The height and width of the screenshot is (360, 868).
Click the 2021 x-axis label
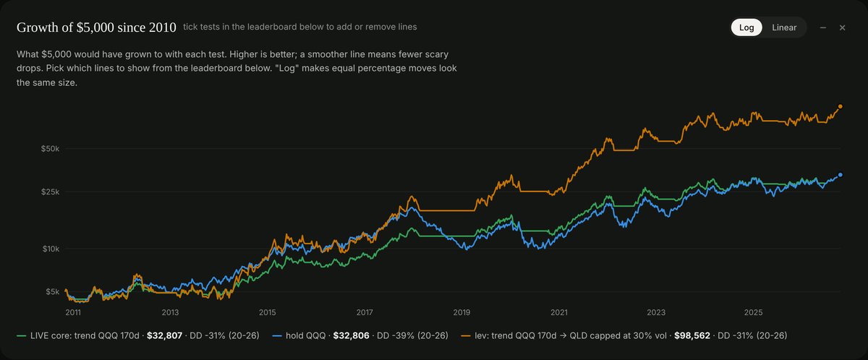[x=558, y=312]
